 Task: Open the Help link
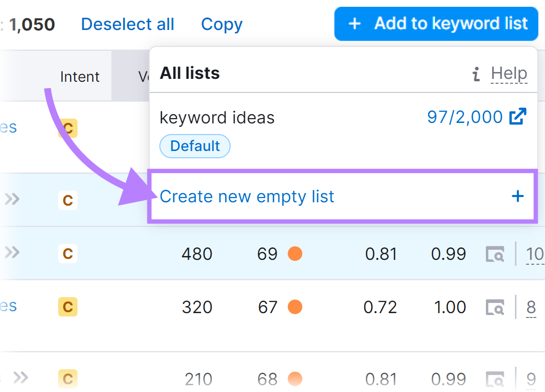tap(509, 73)
